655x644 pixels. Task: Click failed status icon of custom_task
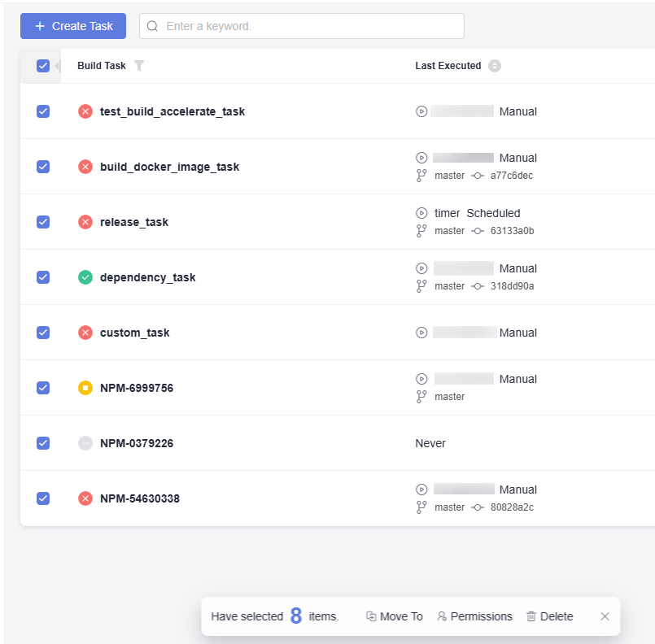[85, 333]
